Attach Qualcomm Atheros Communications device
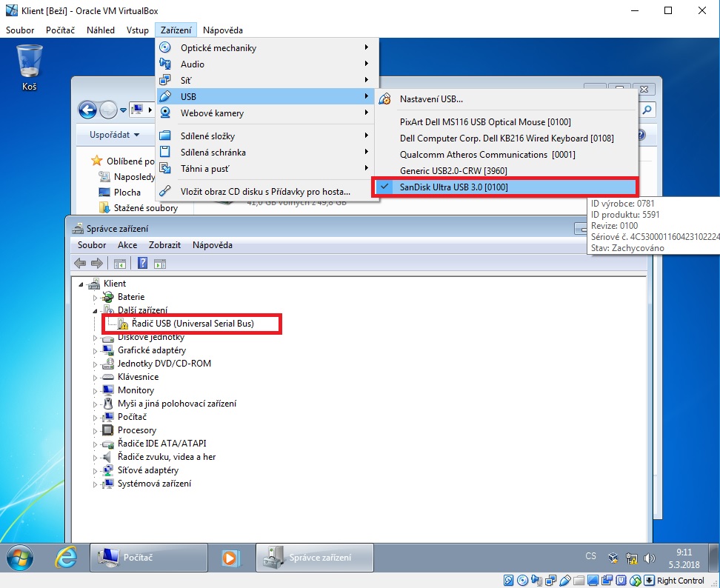This screenshot has width=720, height=588. tap(507, 154)
